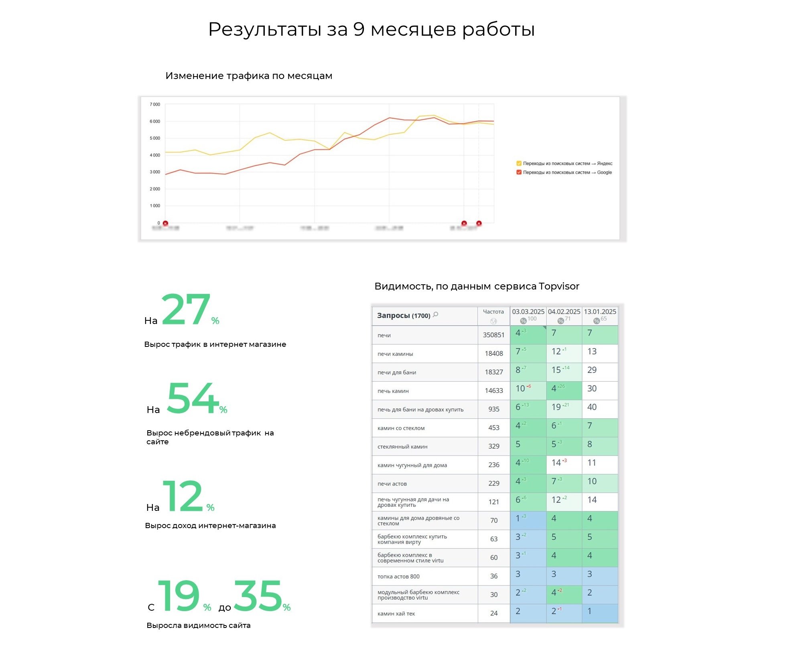
Task: Uncheck red Google traffic series checkbox
Action: tap(519, 172)
